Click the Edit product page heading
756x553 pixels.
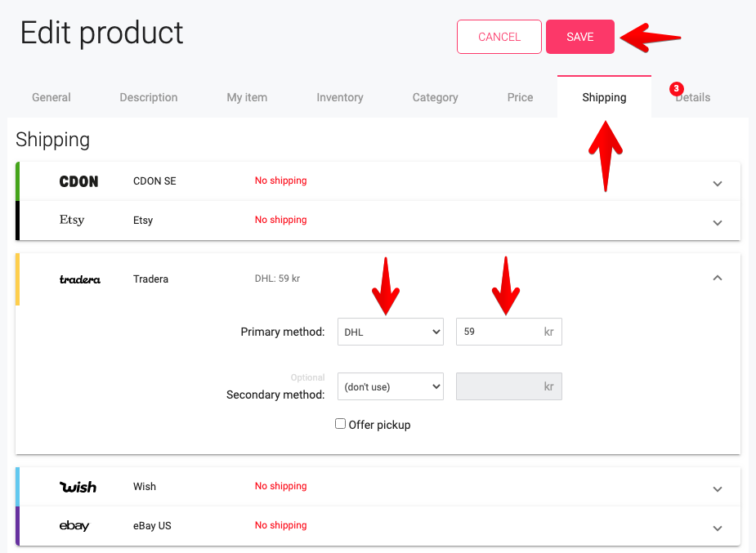coord(101,33)
